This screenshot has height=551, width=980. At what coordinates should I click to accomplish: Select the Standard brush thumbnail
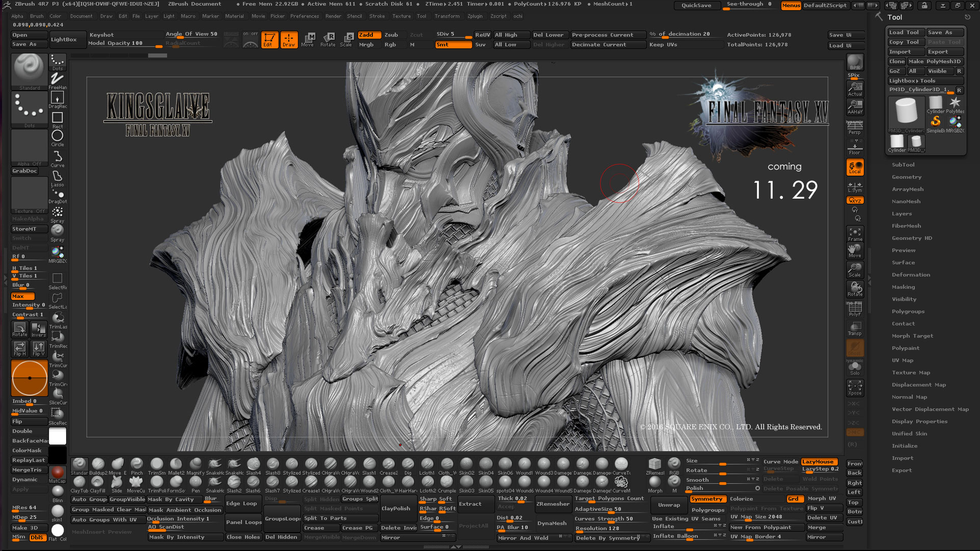click(29, 71)
